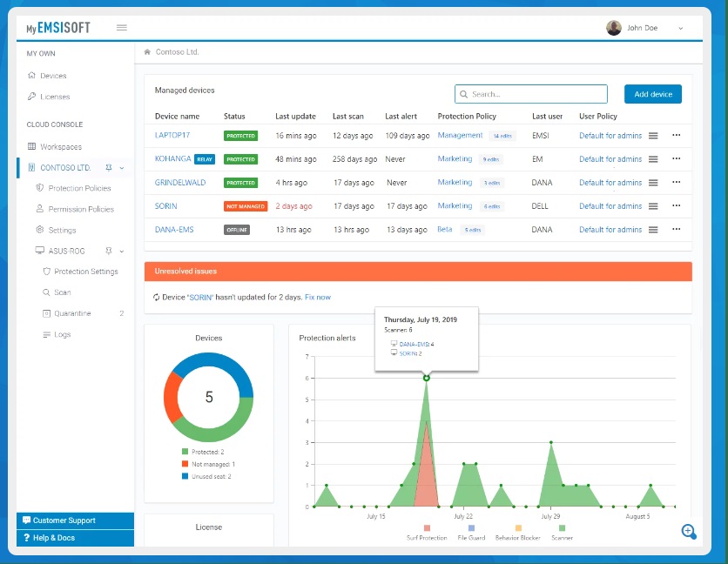Click the pin icon next to ASUS-ROG
Viewport: 728px width, 564px height.
[109, 251]
